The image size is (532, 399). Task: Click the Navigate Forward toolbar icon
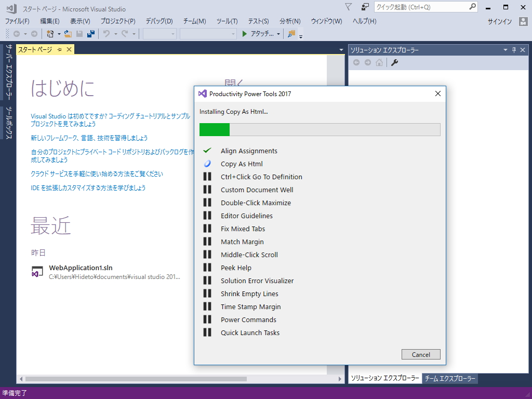coord(34,34)
